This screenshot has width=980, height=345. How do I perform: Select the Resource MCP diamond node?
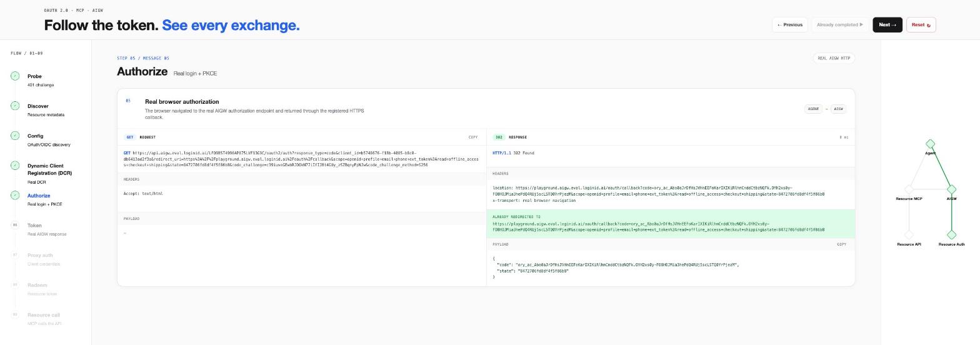909,189
